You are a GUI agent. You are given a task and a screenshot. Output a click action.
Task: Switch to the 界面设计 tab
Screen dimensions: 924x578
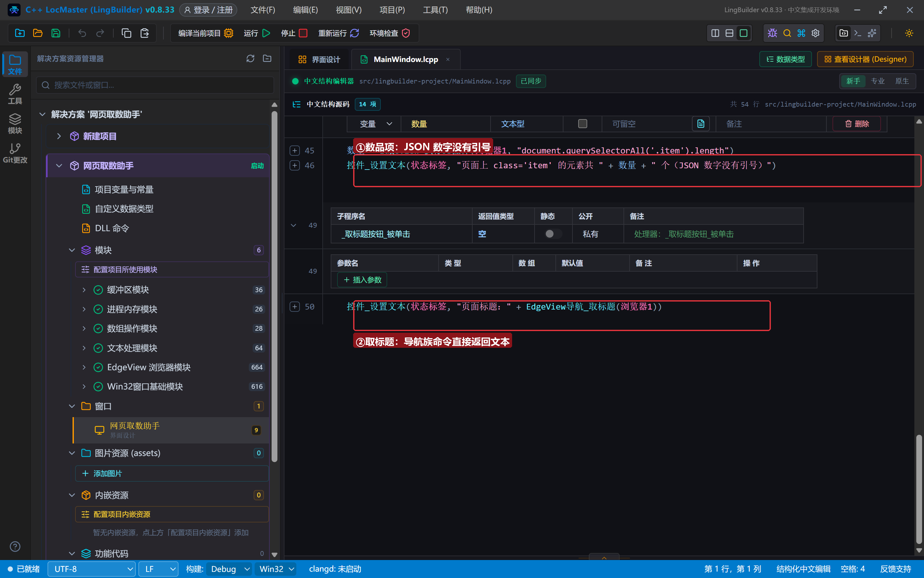319,59
